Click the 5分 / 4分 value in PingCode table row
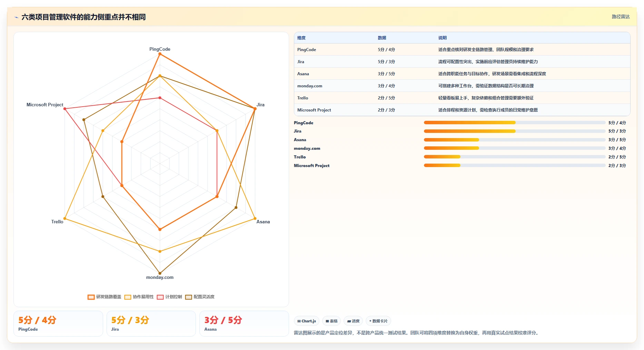Screen dimensions: 644x350 click(x=386, y=50)
